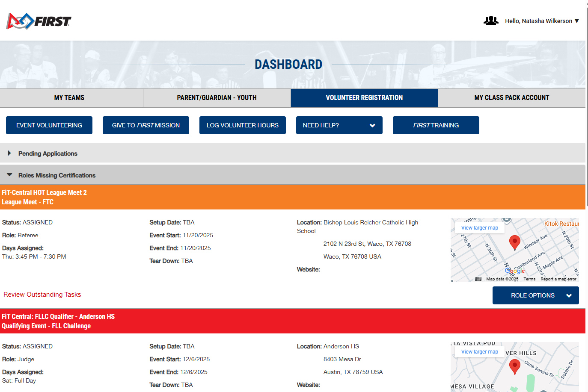Select the PARENT/GUARDIAN - YOUTH tab
Viewport: 588px width, 392px height.
pyautogui.click(x=217, y=97)
